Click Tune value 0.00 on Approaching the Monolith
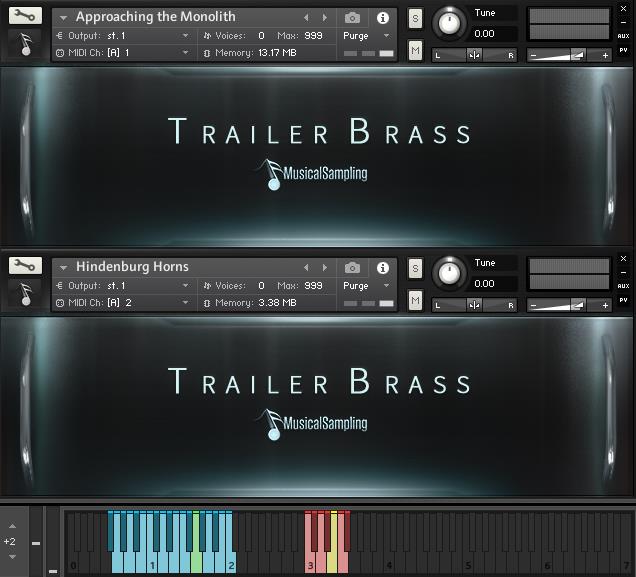The image size is (636, 577). click(x=484, y=34)
